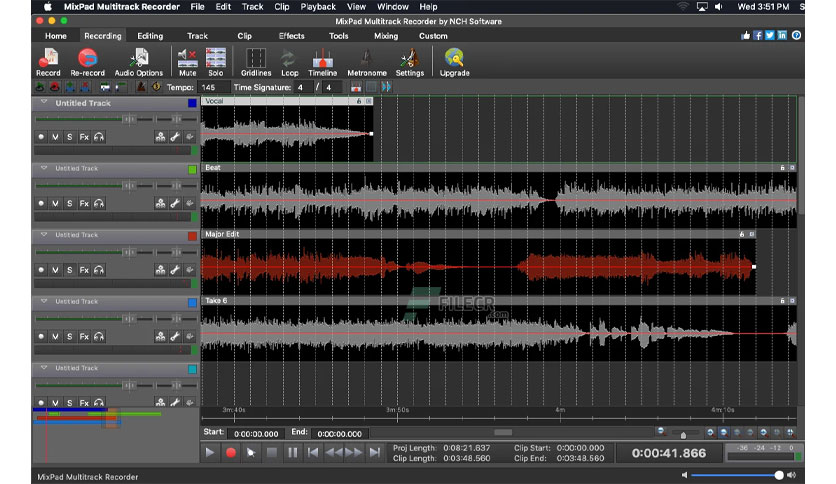The width and height of the screenshot is (836, 484).
Task: Open the Apple menu
Action: coord(47,7)
